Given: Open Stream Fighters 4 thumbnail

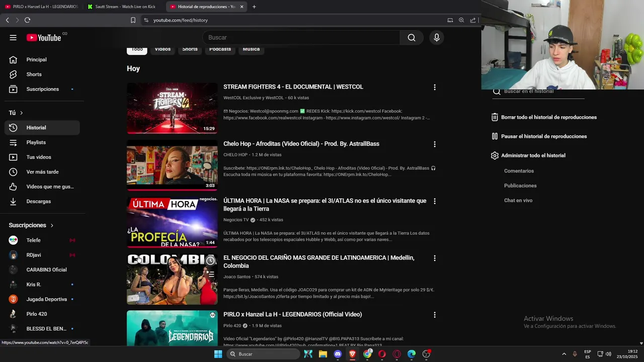Looking at the screenshot, I should [x=172, y=108].
